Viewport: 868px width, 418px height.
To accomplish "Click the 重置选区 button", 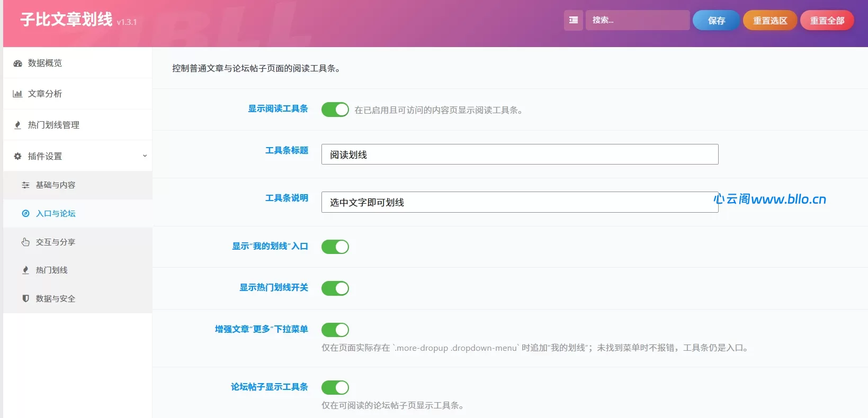I will coord(770,20).
